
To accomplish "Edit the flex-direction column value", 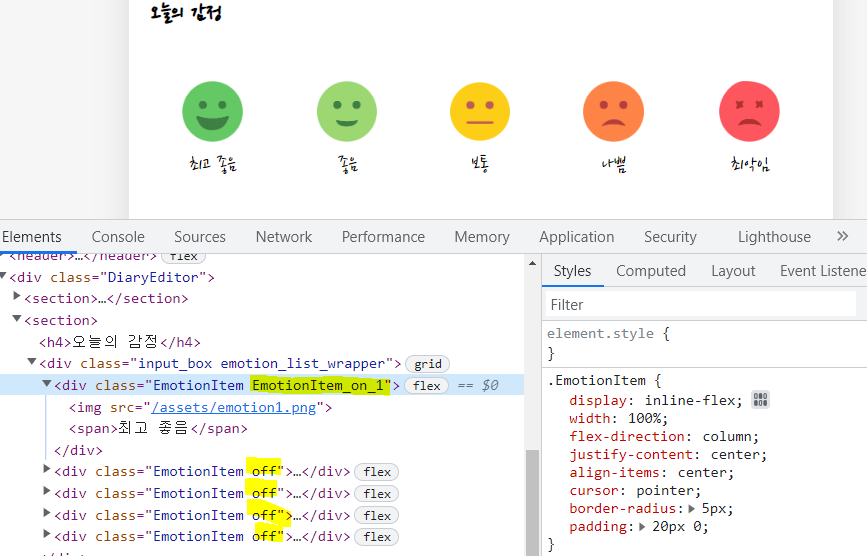I will (727, 437).
